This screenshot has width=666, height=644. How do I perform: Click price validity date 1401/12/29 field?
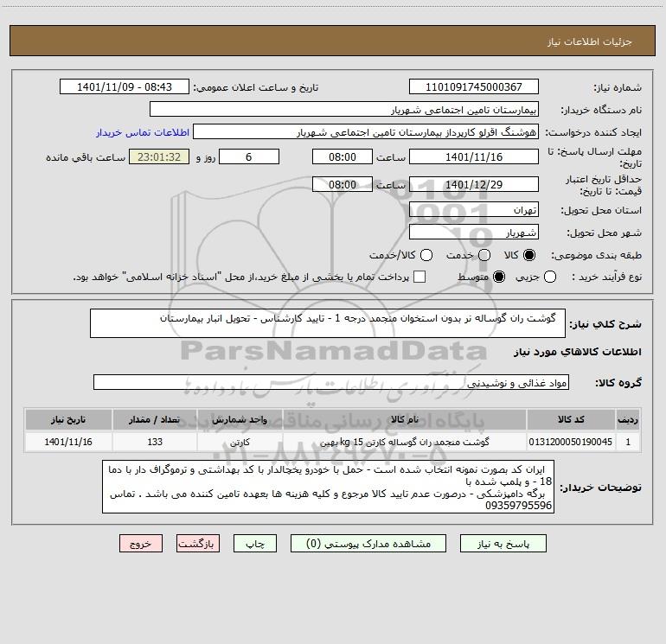474,184
